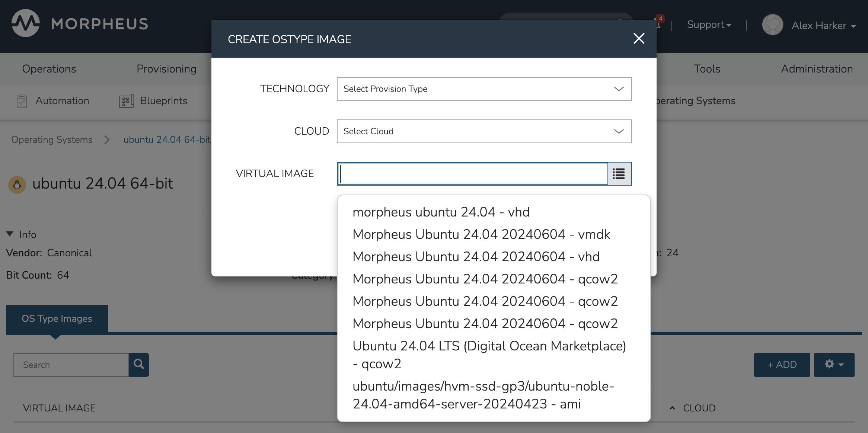This screenshot has height=433, width=868.
Task: Click the Ubuntu Linux penguin icon
Action: coord(17,185)
